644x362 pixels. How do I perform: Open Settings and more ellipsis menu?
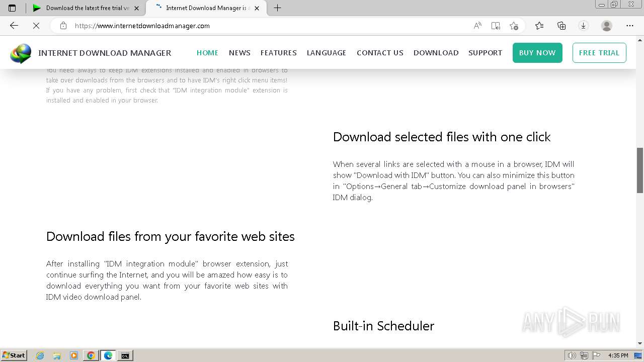coord(630,26)
